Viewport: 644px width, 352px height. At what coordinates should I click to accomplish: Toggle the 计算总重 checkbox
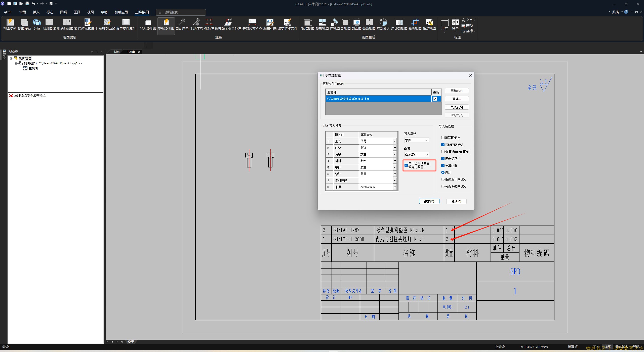point(443,166)
